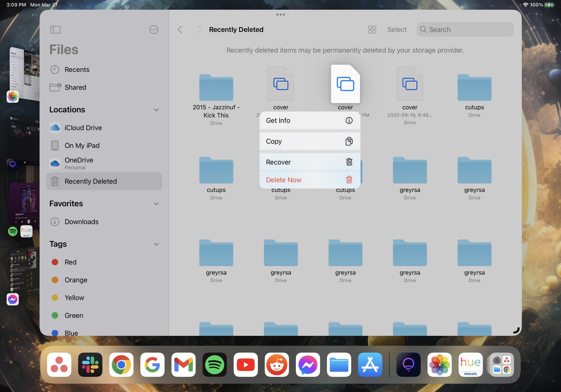Screen dimensions: 561x392
Task: Toggle the sidebar panel icon
Action: [x=55, y=30]
